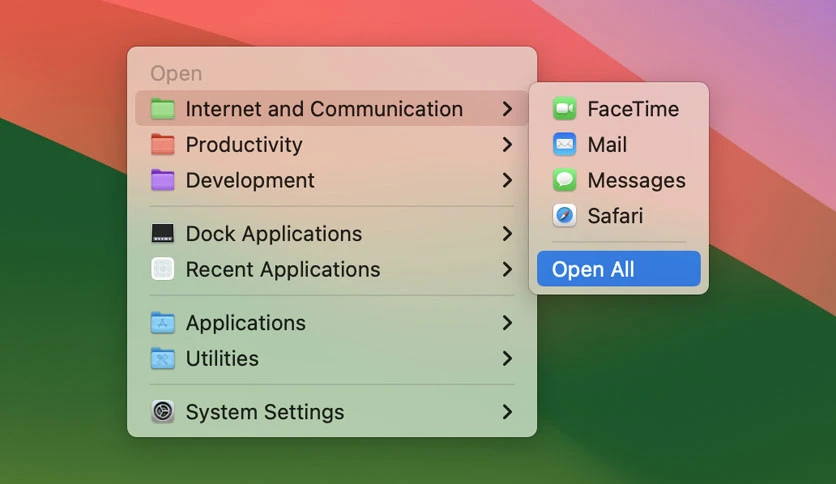
Task: Click the Messages bubble icon
Action: click(x=565, y=180)
